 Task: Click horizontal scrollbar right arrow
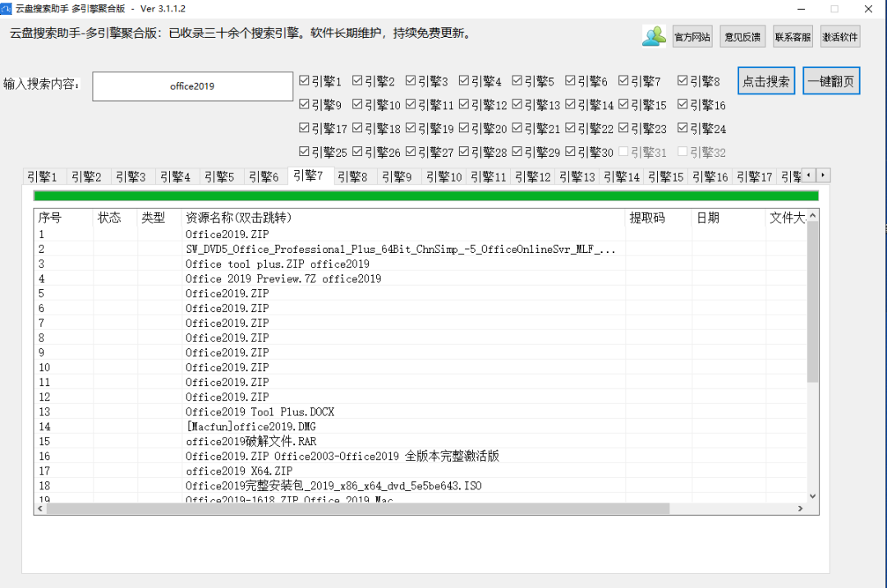tap(801, 509)
